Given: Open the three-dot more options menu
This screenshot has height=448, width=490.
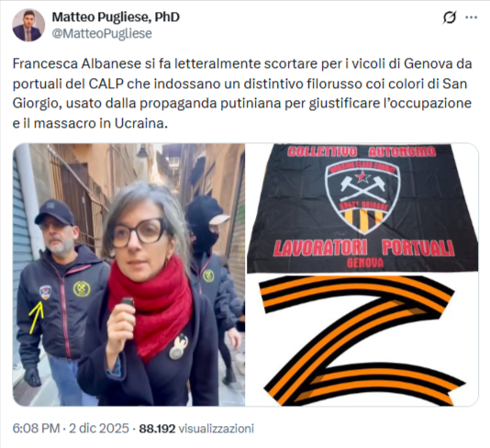Looking at the screenshot, I should point(472,17).
